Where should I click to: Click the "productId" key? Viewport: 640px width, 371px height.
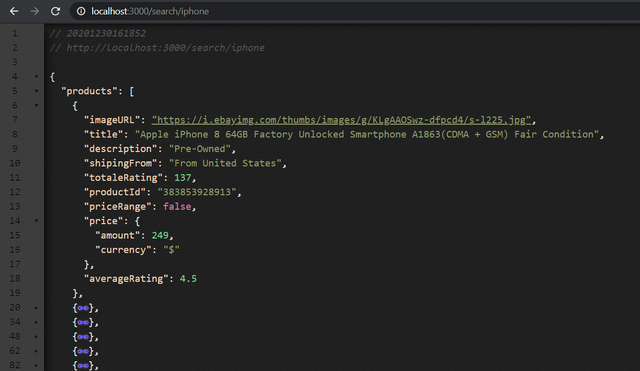pyautogui.click(x=115, y=192)
